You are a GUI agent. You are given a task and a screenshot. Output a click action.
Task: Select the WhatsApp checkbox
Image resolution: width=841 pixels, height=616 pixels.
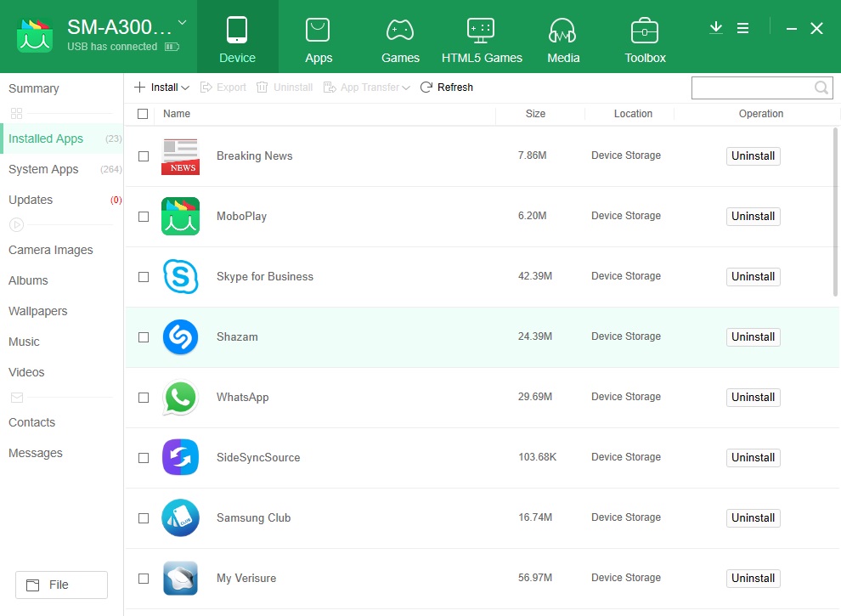coord(144,397)
